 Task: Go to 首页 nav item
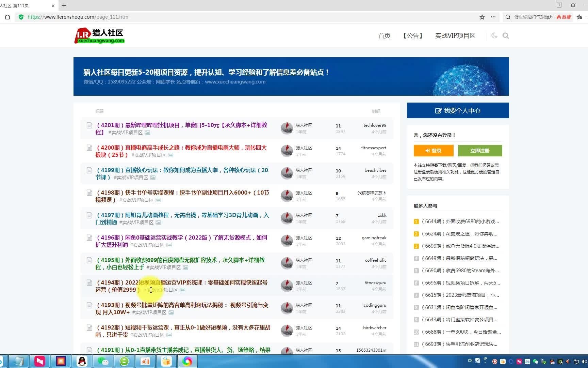coord(384,36)
